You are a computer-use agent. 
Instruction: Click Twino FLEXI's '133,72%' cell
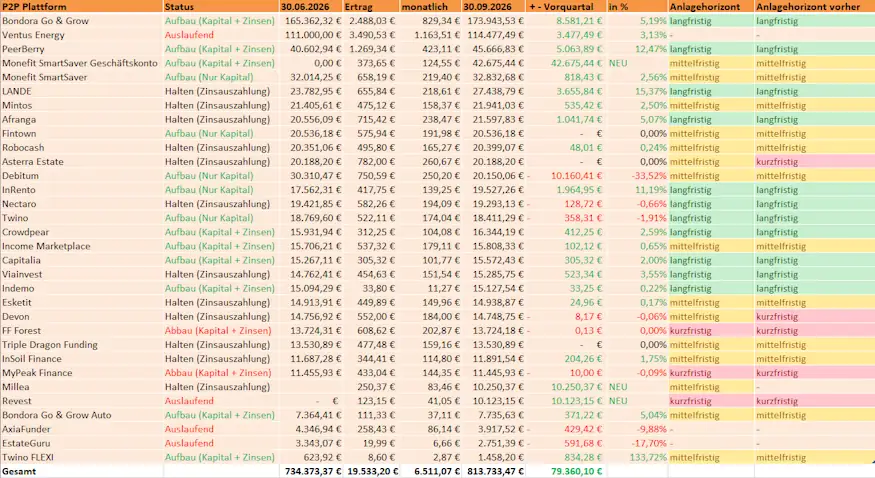pyautogui.click(x=638, y=457)
